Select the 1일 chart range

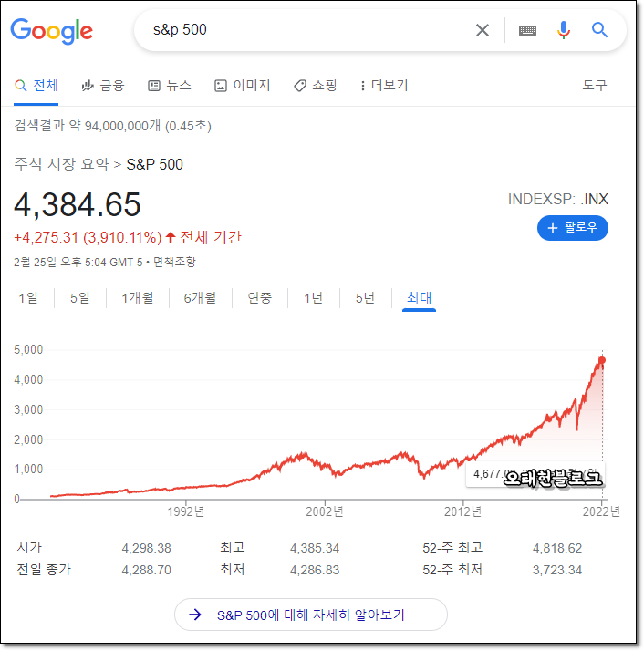pyautogui.click(x=28, y=297)
